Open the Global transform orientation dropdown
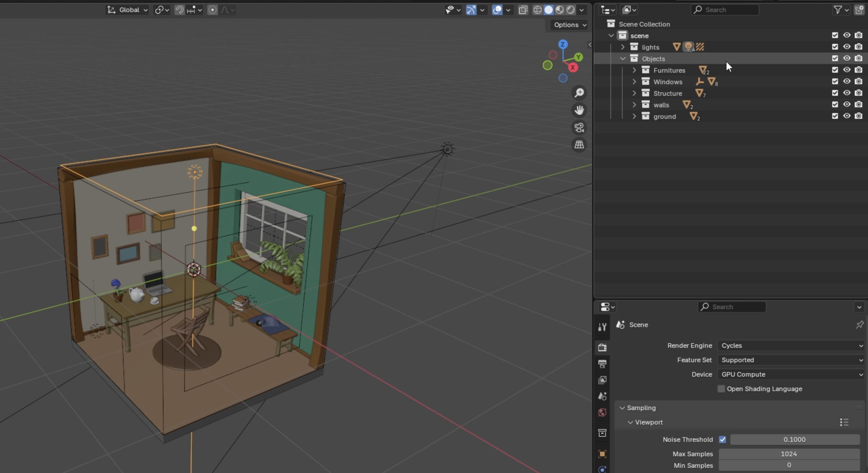Screen dimensions: 868x473 (128, 10)
